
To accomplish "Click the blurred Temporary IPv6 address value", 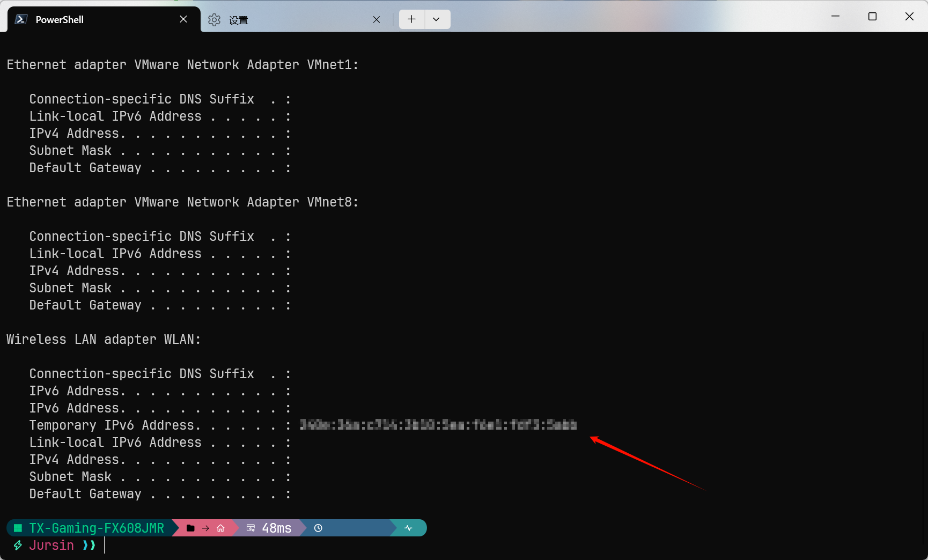I will click(x=438, y=425).
